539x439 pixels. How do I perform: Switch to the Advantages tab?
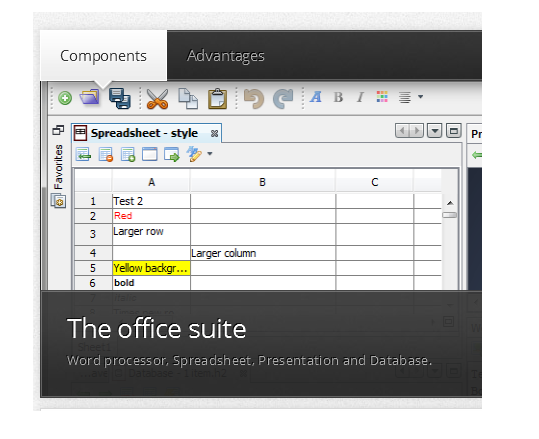pos(226,56)
